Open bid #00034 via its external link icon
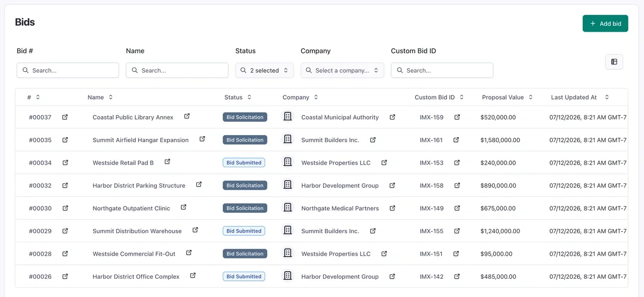The image size is (644, 297). tap(65, 162)
